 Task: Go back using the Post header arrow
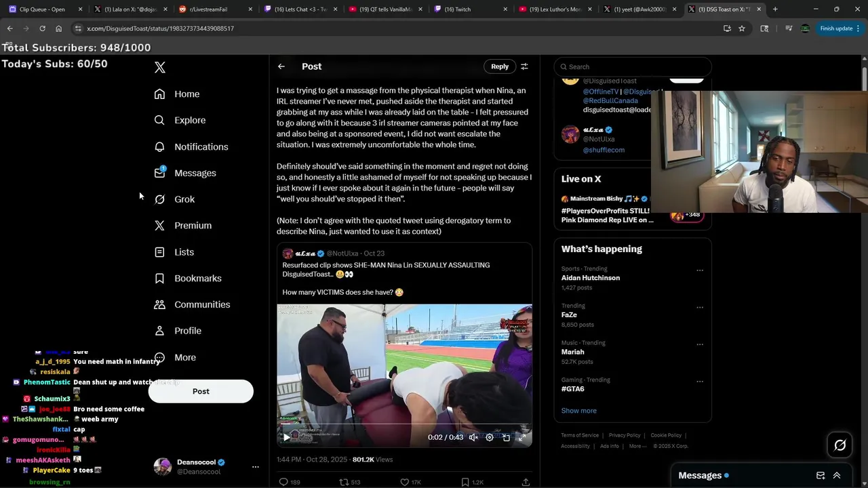coord(281,66)
